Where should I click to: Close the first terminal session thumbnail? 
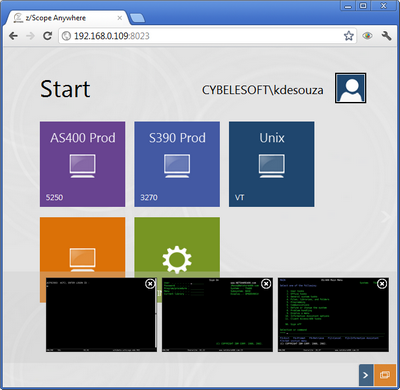coord(150,283)
